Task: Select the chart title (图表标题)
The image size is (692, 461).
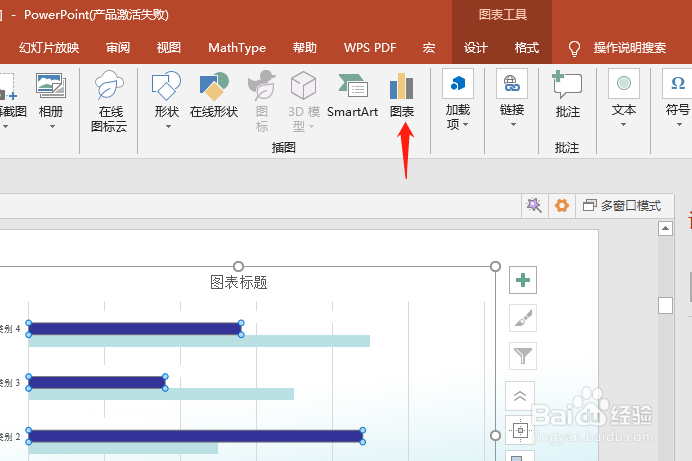Action: click(x=238, y=282)
